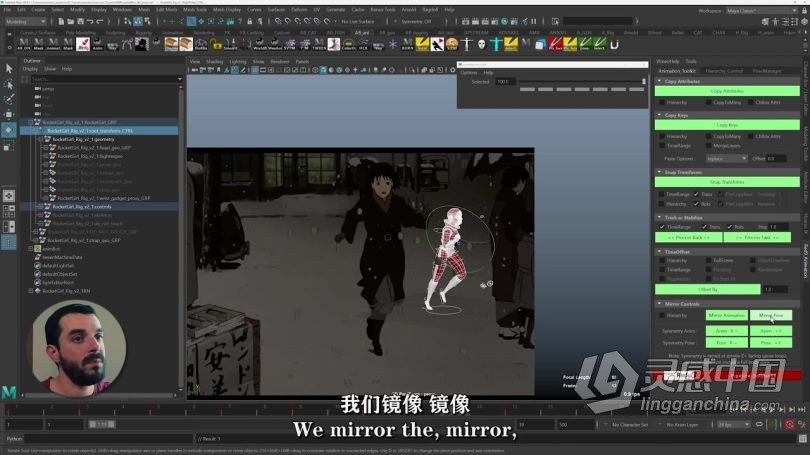Open the Windows menu
810x455 pixels.
pos(122,9)
